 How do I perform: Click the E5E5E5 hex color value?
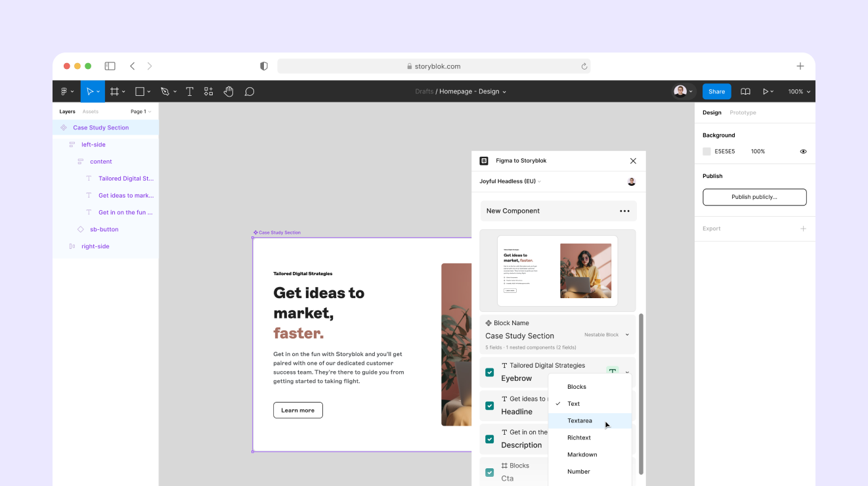[725, 152]
